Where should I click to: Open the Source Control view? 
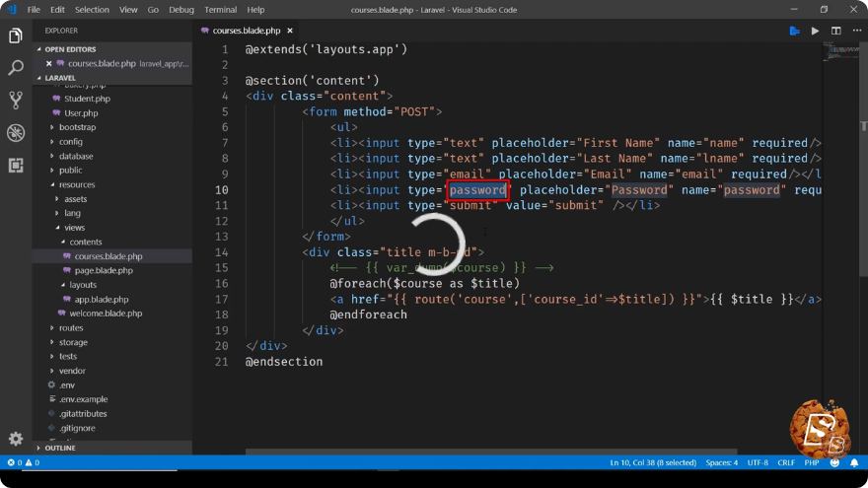click(16, 101)
